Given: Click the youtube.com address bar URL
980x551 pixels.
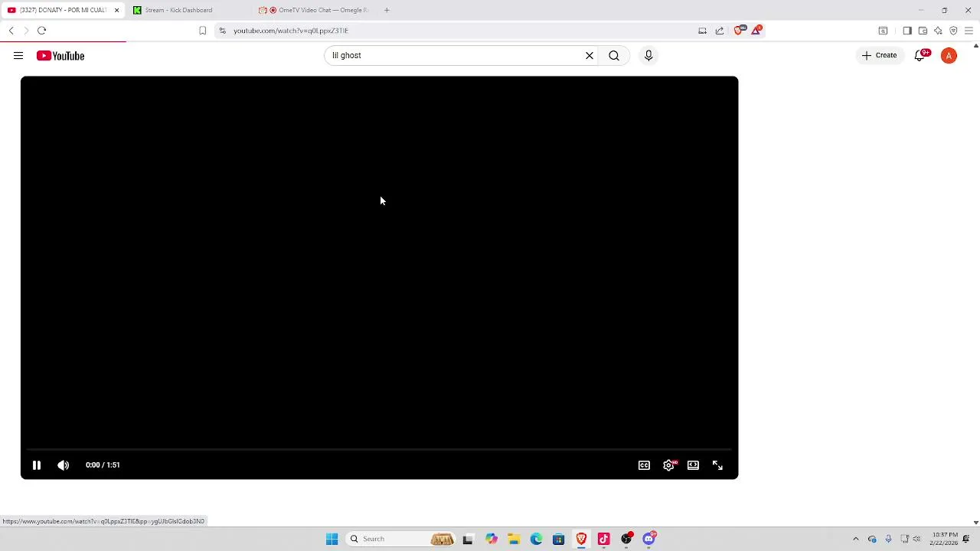Looking at the screenshot, I should pyautogui.click(x=291, y=31).
